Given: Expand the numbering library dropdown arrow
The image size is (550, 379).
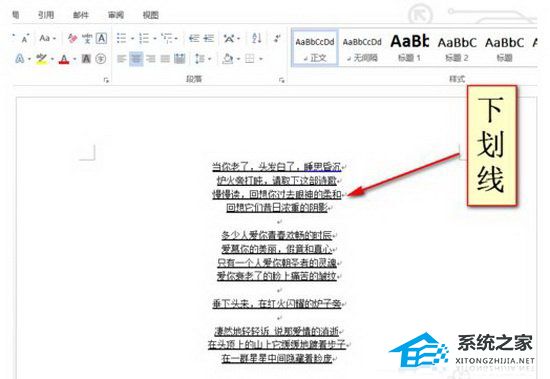Looking at the screenshot, I should pyautogui.click(x=155, y=38).
